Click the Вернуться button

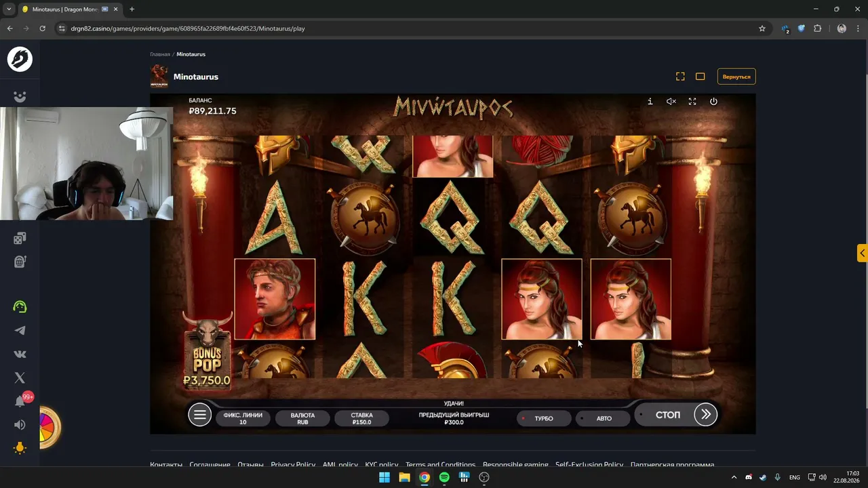point(736,77)
